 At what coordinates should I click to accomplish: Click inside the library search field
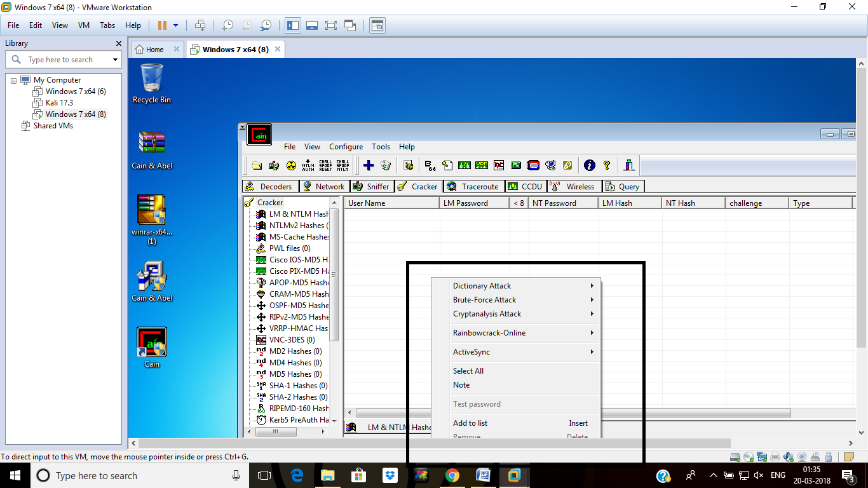pyautogui.click(x=64, y=60)
